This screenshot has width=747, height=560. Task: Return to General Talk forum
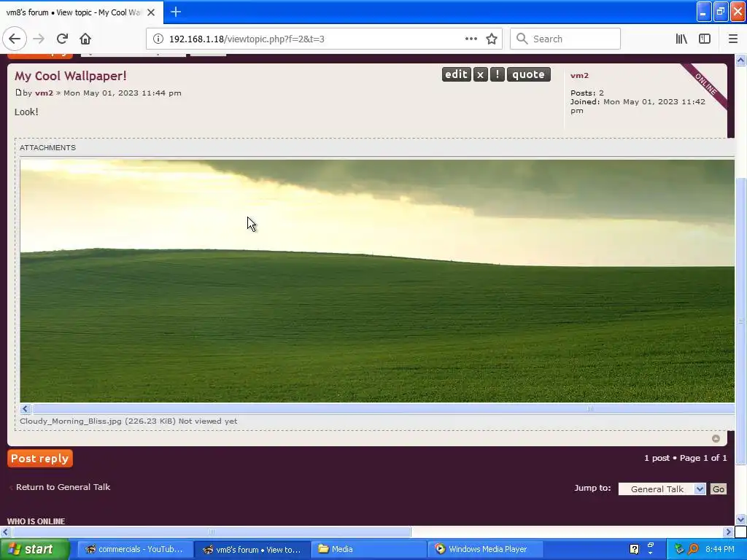click(x=63, y=487)
